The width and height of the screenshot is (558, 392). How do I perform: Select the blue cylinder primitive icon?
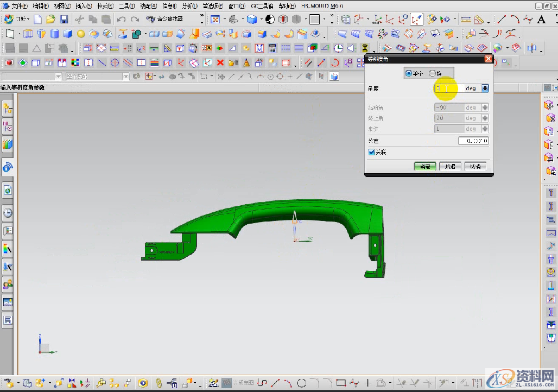54,34
